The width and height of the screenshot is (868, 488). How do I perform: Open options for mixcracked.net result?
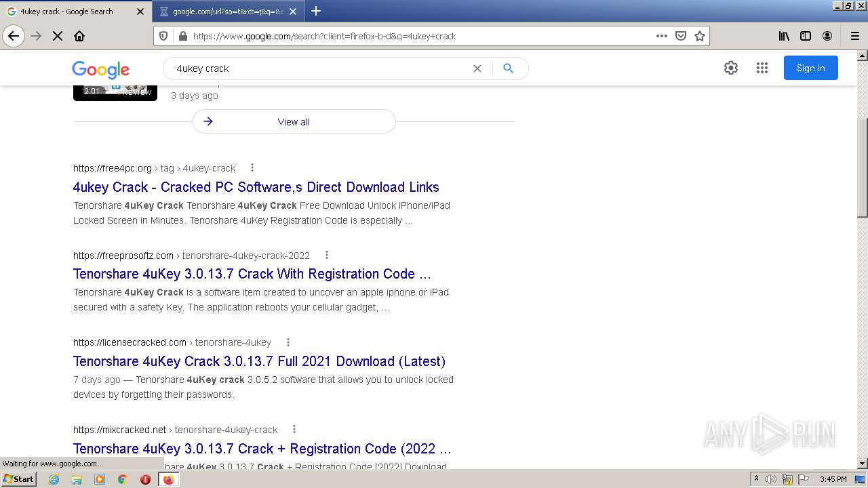(294, 430)
